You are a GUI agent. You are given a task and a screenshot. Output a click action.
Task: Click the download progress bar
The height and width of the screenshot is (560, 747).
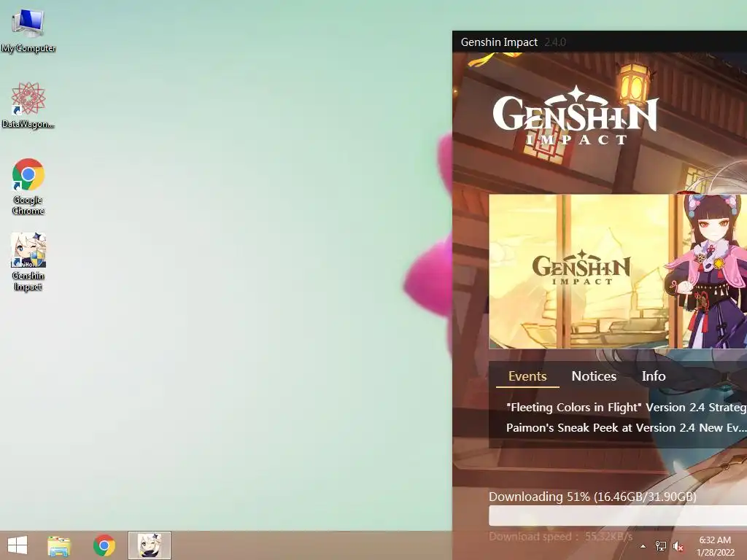[x=618, y=516]
